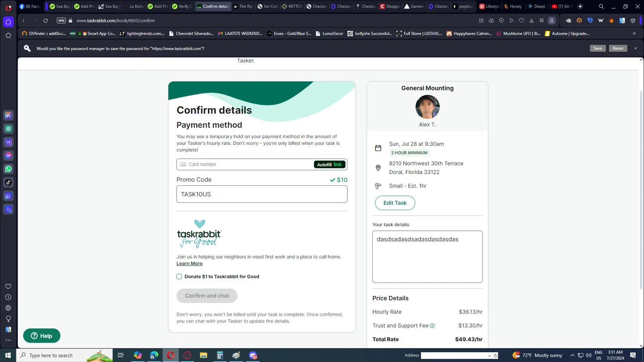
Task: Open the Chevrolet Silverado bookmark
Action: tap(191, 33)
